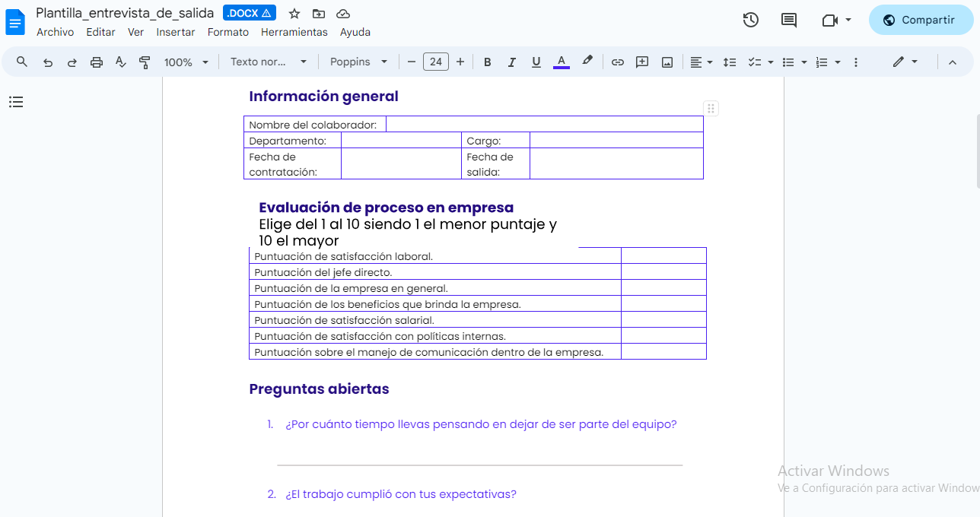980x517 pixels.
Task: Toggle bold formatting
Action: [x=487, y=62]
